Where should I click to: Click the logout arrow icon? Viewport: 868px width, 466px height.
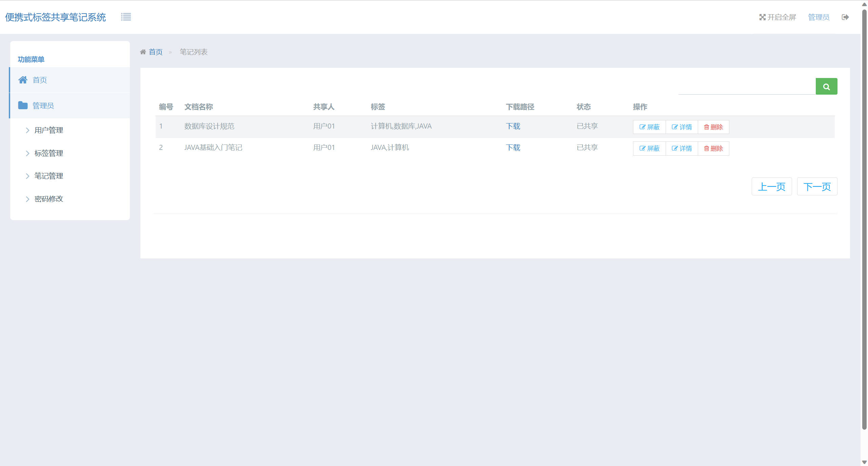(x=845, y=17)
